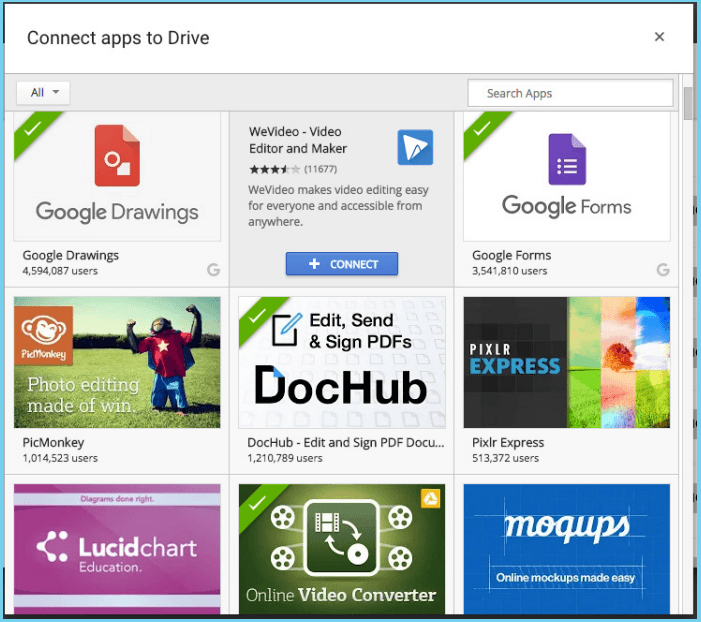This screenshot has height=622, width=701.
Task: Click yellow Drive badge on Video Converter
Action: click(430, 499)
